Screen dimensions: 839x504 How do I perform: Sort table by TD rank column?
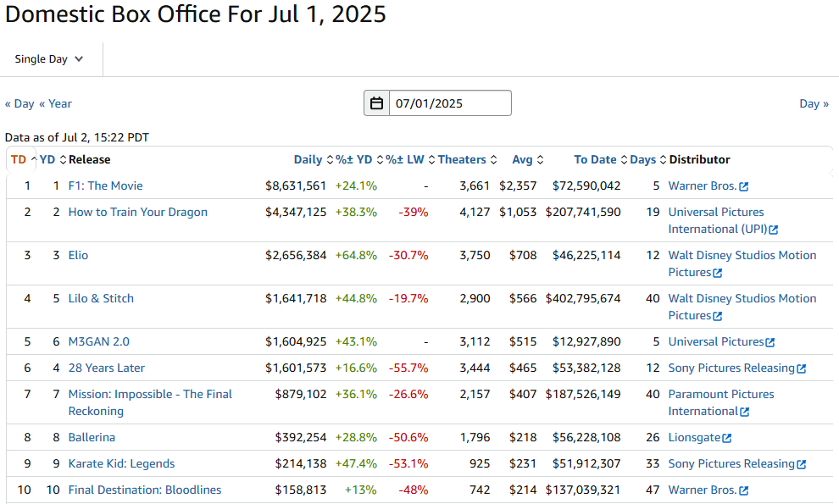[x=23, y=159]
